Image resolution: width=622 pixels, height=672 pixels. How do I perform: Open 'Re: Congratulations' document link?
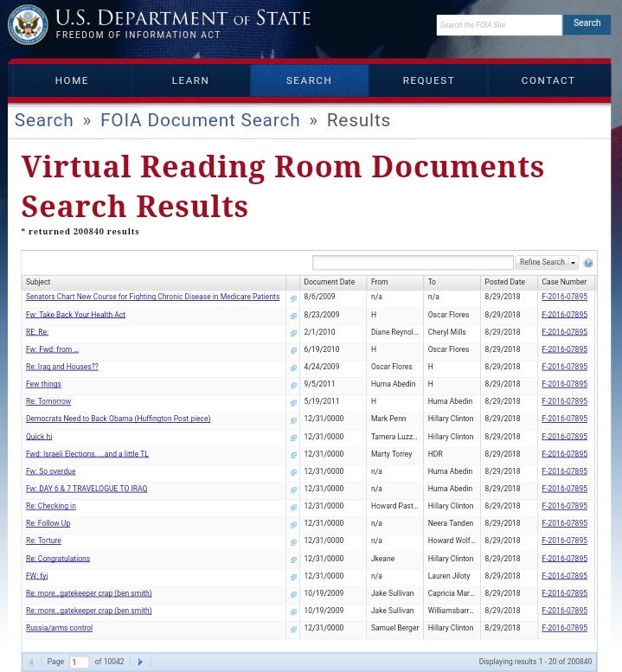coord(58,559)
